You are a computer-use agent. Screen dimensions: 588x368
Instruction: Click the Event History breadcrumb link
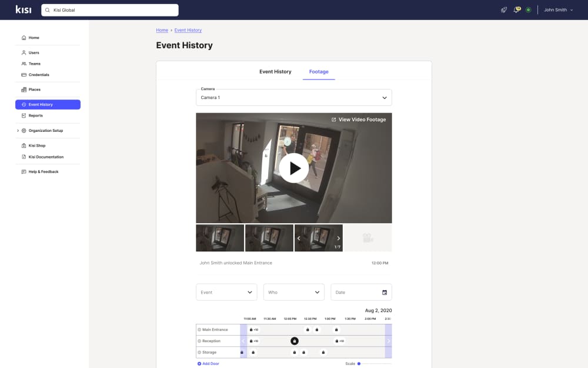click(x=188, y=30)
